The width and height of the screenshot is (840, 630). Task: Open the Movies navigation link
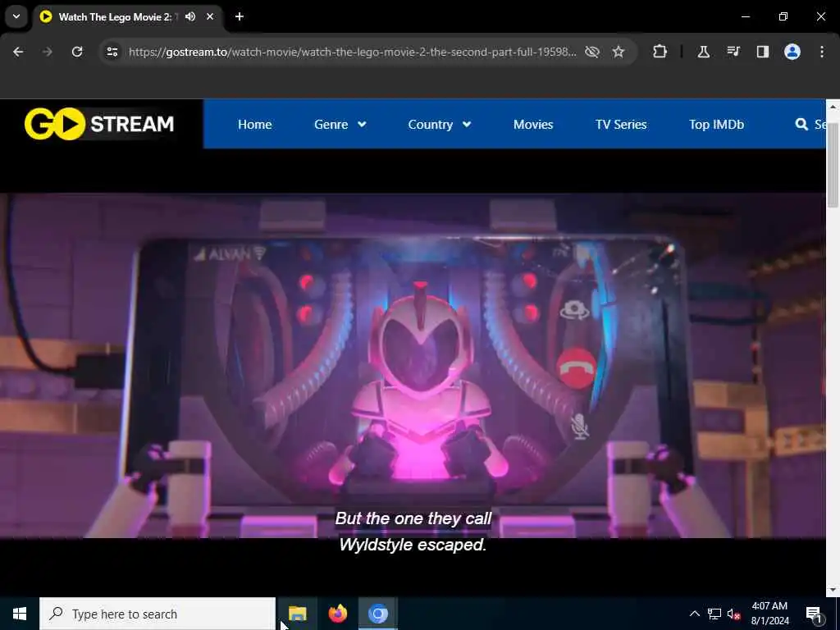(x=533, y=125)
